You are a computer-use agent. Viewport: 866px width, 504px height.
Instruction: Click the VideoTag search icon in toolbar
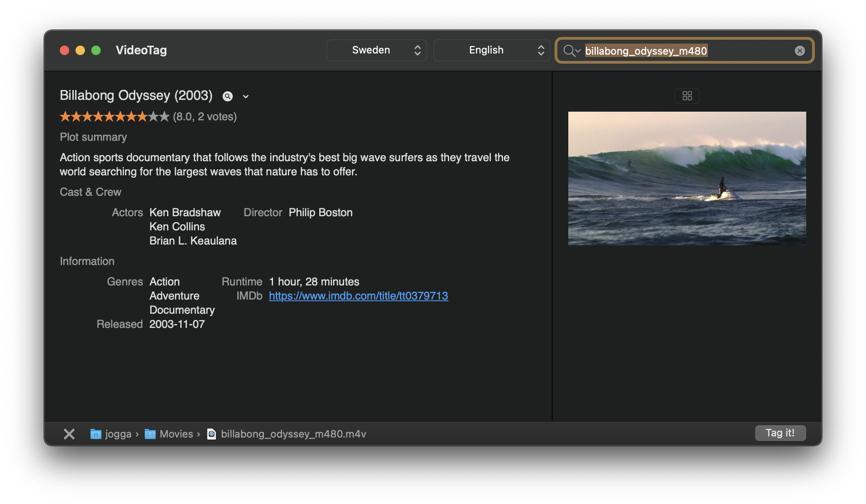571,50
